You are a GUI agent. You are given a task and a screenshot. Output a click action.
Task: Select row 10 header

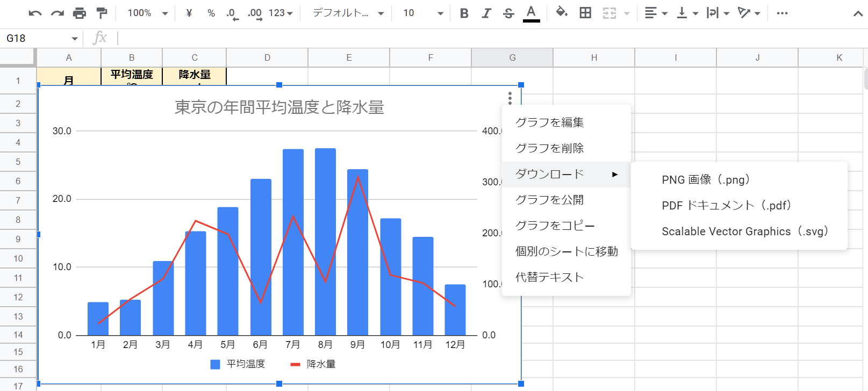click(x=18, y=258)
